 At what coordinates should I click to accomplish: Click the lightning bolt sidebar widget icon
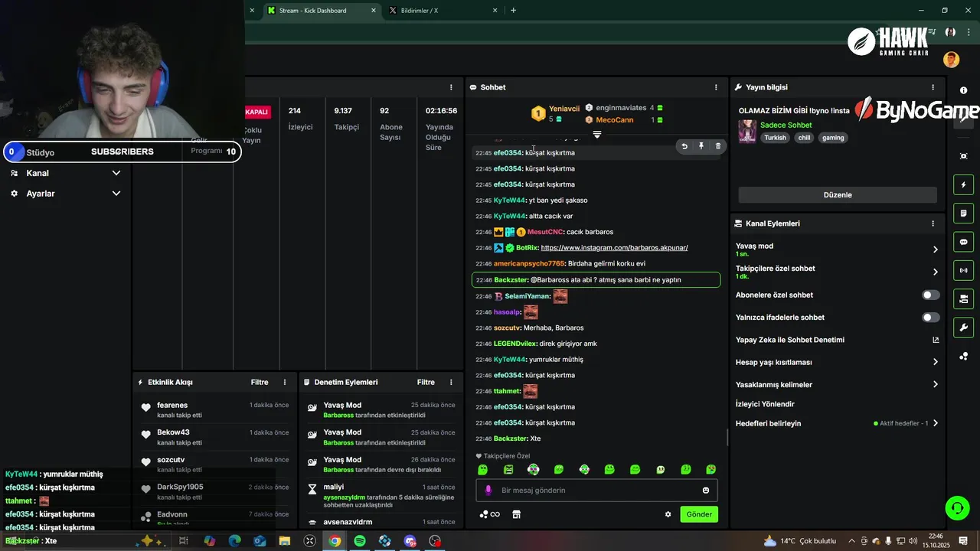pos(964,185)
